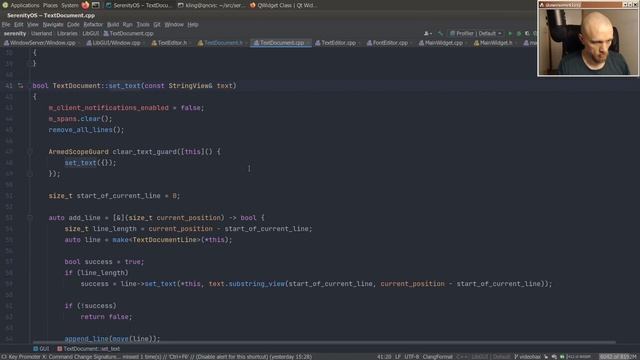Click Libraries breadcrumb in navigation bar
This screenshot has width=640, height=360.
pos(67,33)
